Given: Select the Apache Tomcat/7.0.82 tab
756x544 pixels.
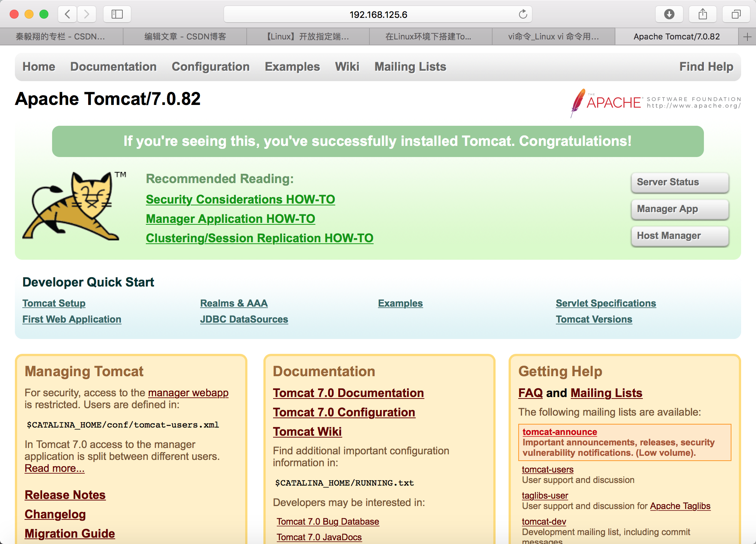Looking at the screenshot, I should (676, 36).
